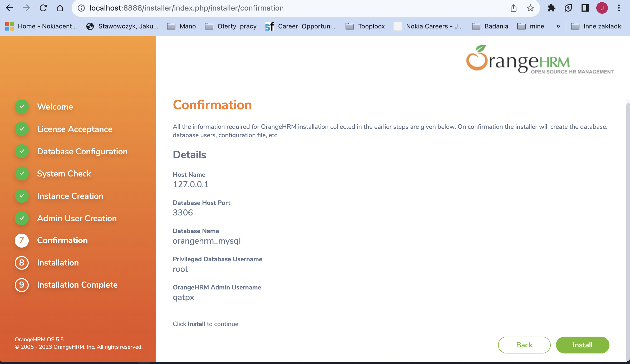Open the Chrome three-dot menu

[619, 8]
